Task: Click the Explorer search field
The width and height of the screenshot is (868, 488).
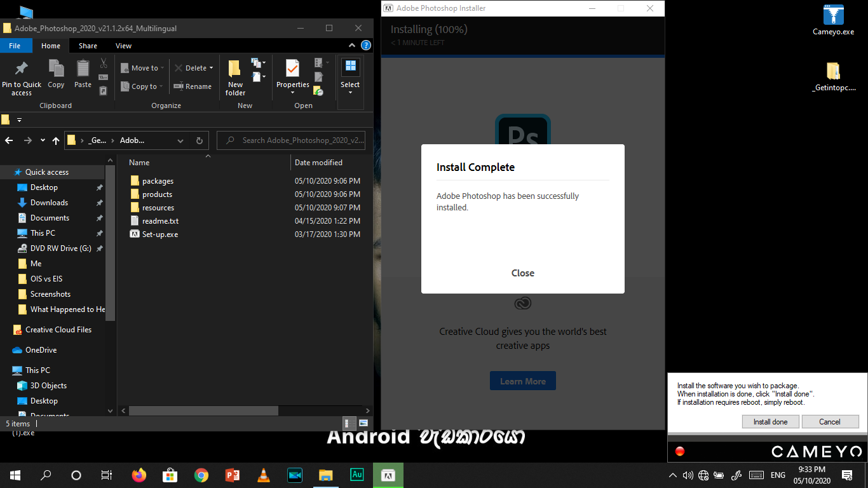Action: coord(291,140)
